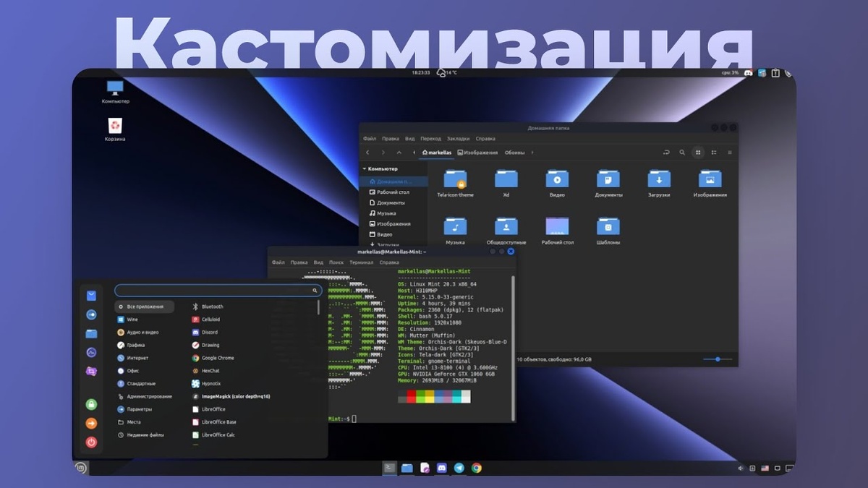868x488 pixels.
Task: Switch the file manager to list view
Action: point(714,153)
